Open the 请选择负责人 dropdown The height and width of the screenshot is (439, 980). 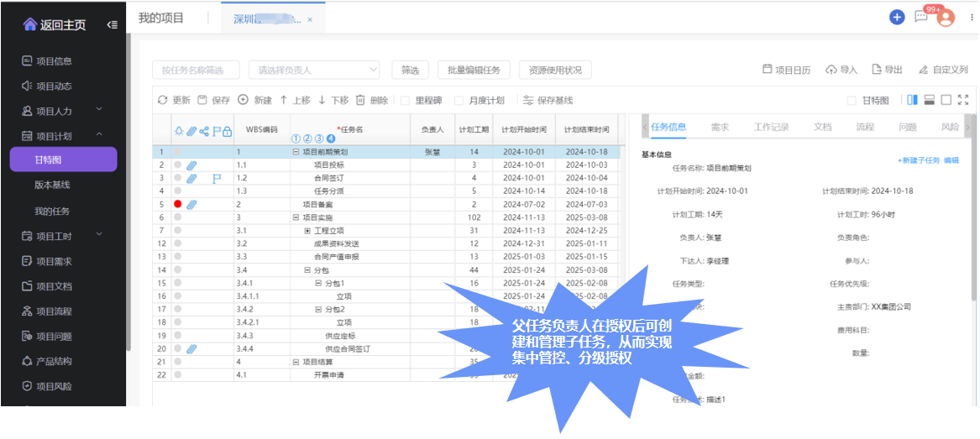pyautogui.click(x=315, y=71)
